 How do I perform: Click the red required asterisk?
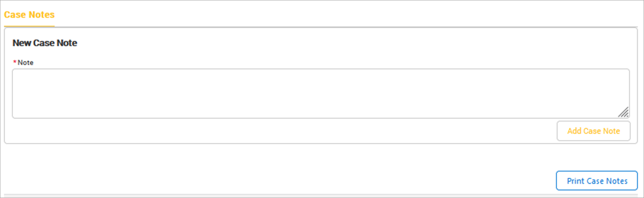click(15, 62)
